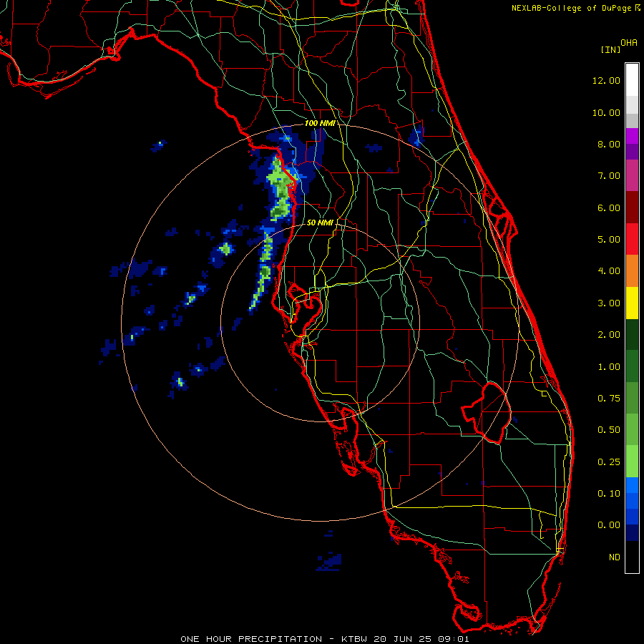644x644 pixels.
Task: Click the ONE HOUR PRECIPITATION title text at the bottom
Action: 251,639
